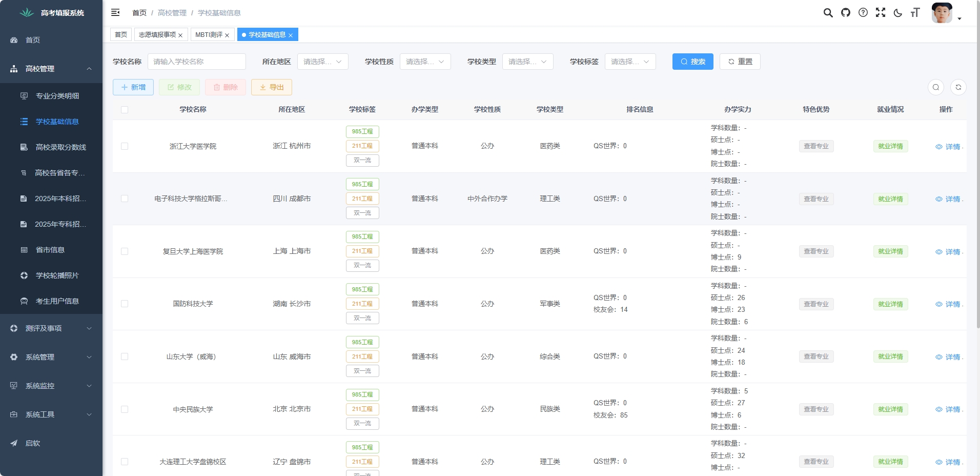Check the row checkbox for 浙江大学医学院

tap(125, 146)
